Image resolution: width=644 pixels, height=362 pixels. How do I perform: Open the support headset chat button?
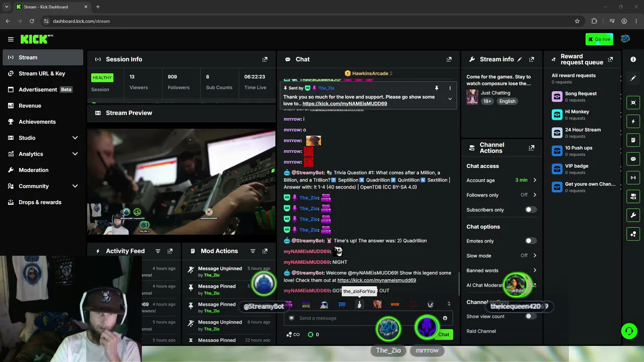tap(629, 331)
